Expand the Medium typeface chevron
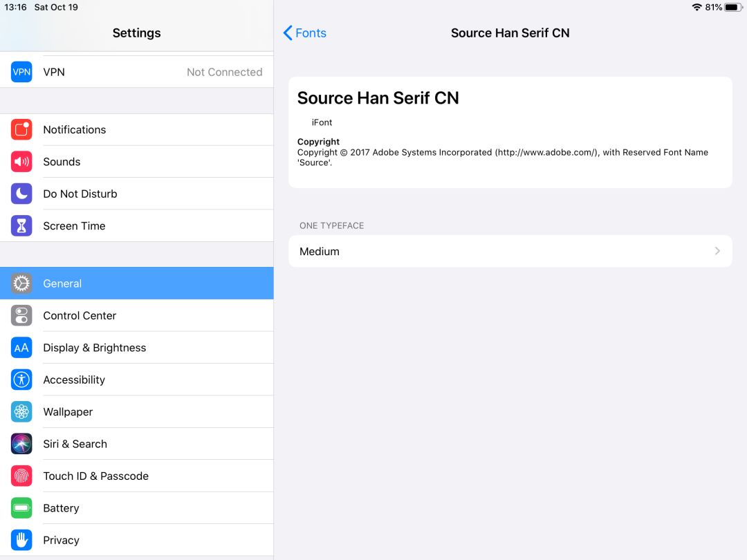This screenshot has height=560, width=747. (x=717, y=251)
